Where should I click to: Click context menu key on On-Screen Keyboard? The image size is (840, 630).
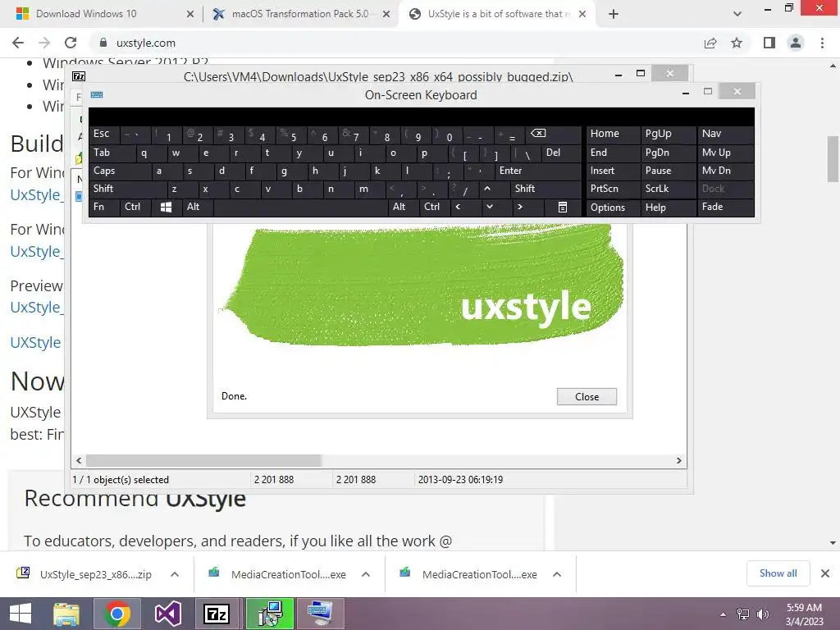pos(562,207)
